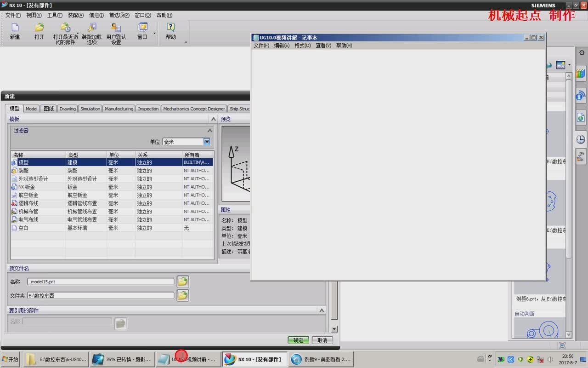Click the network disconnected tray icon

(x=540, y=359)
